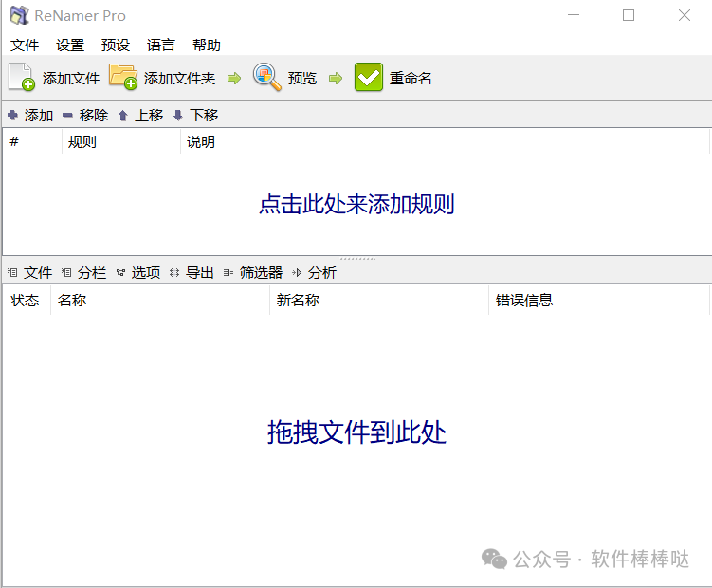
Task: Minimize the ReNamer Pro window
Action: (x=574, y=15)
